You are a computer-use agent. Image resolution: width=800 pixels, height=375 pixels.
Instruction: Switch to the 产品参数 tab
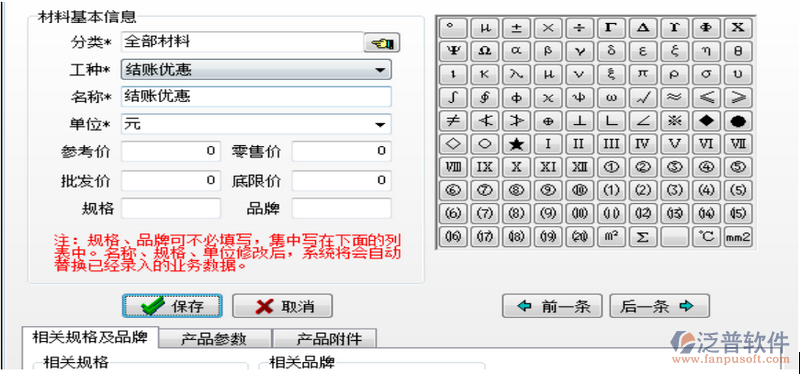214,339
